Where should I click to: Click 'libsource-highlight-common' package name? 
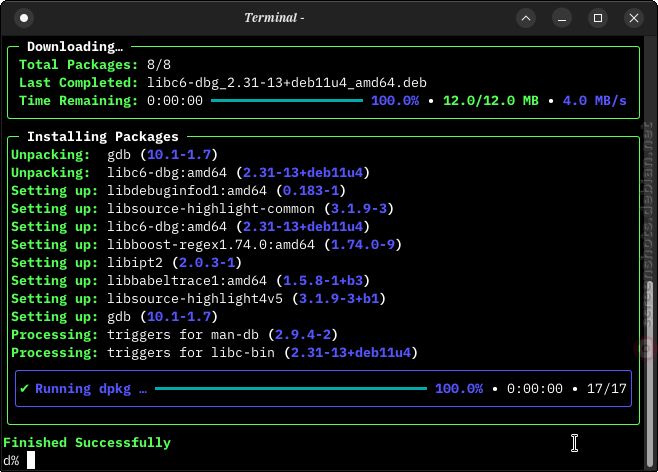click(x=211, y=209)
